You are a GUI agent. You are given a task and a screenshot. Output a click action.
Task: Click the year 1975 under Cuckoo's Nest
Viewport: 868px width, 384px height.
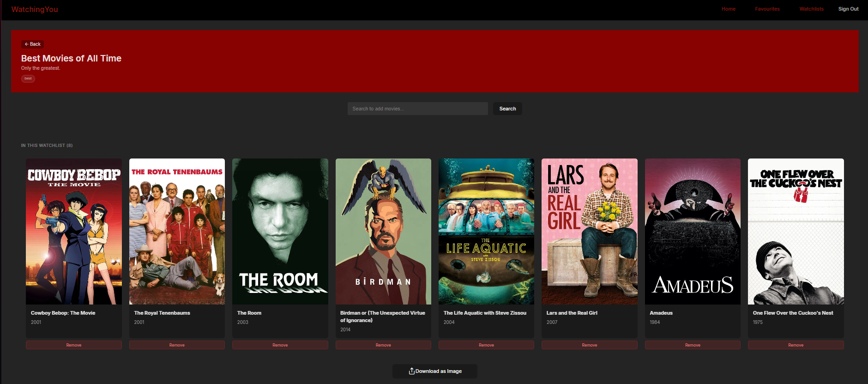[758, 322]
